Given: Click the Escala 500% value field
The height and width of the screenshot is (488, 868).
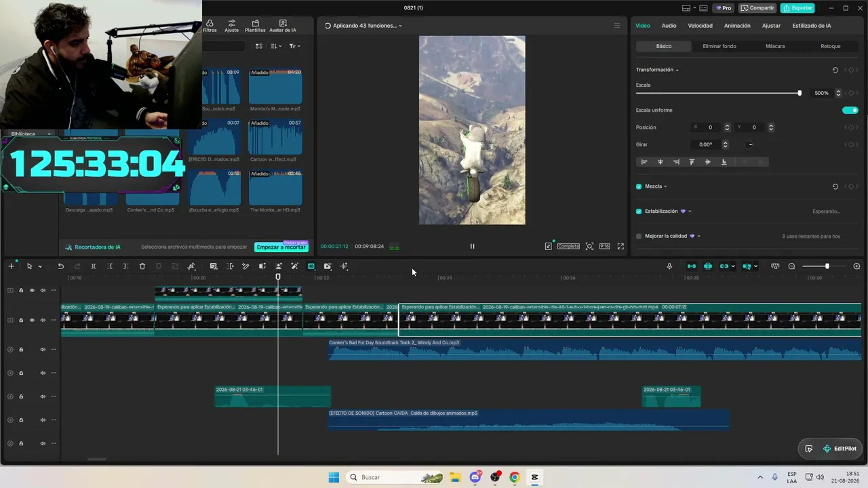Looking at the screenshot, I should tap(822, 93).
